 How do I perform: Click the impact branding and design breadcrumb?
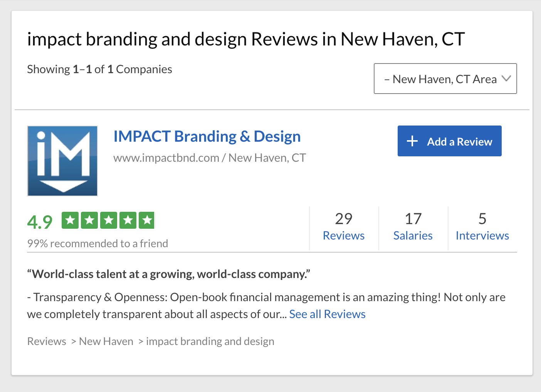click(x=210, y=342)
